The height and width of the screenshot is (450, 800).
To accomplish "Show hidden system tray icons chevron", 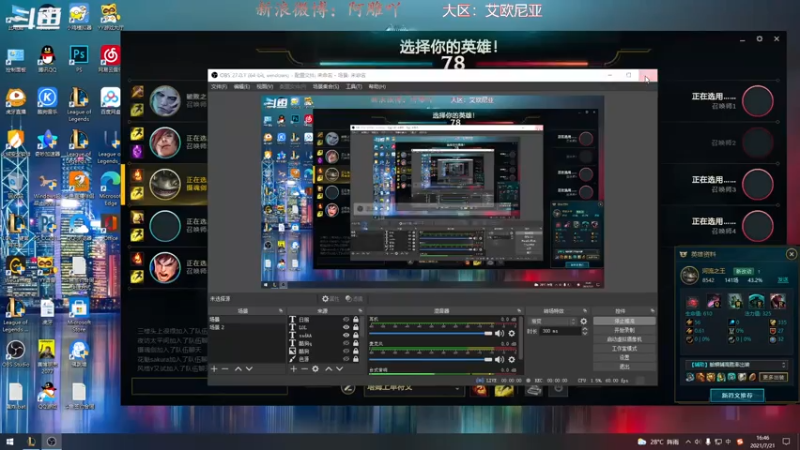I will coord(688,442).
